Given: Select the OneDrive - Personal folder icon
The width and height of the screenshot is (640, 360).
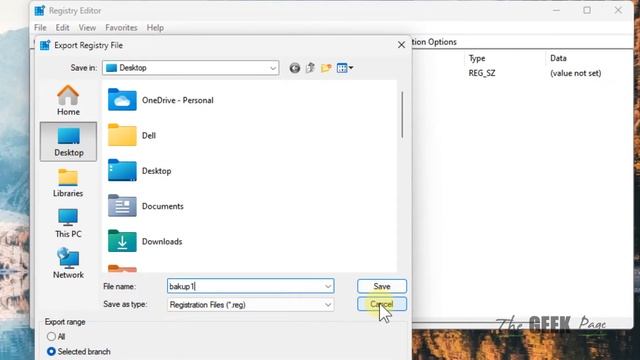Looking at the screenshot, I should pyautogui.click(x=122, y=100).
